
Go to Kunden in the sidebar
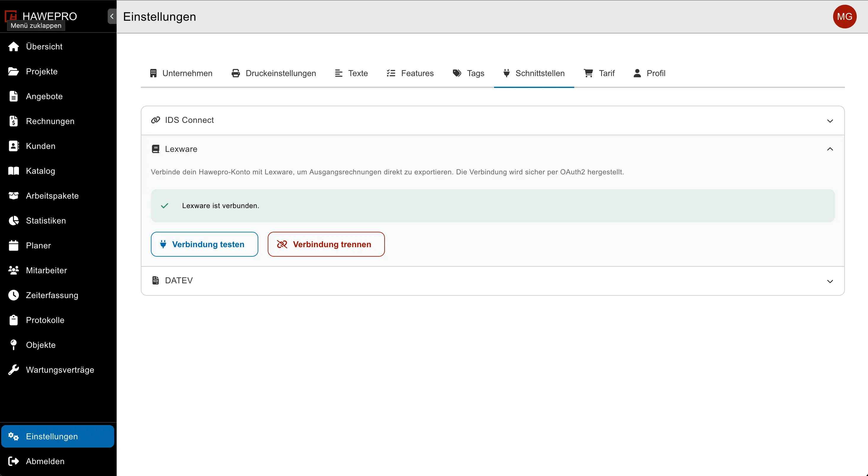click(x=58, y=146)
